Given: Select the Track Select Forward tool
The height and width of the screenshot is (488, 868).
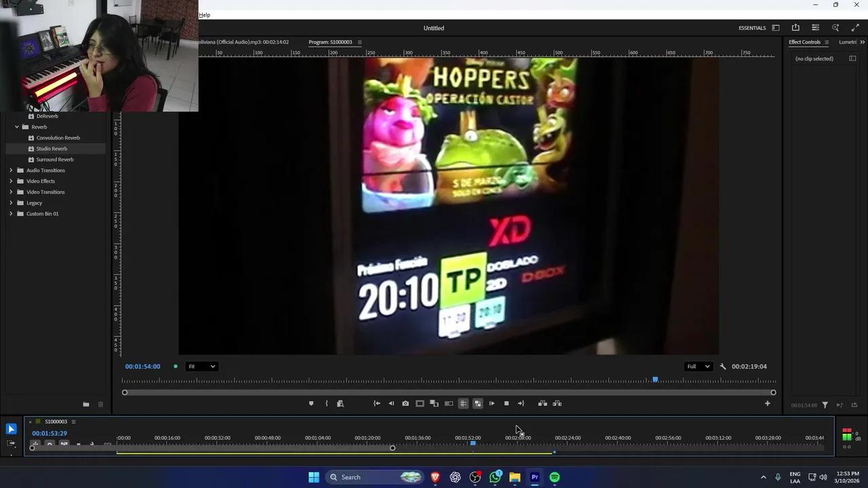Looking at the screenshot, I should click(x=11, y=443).
